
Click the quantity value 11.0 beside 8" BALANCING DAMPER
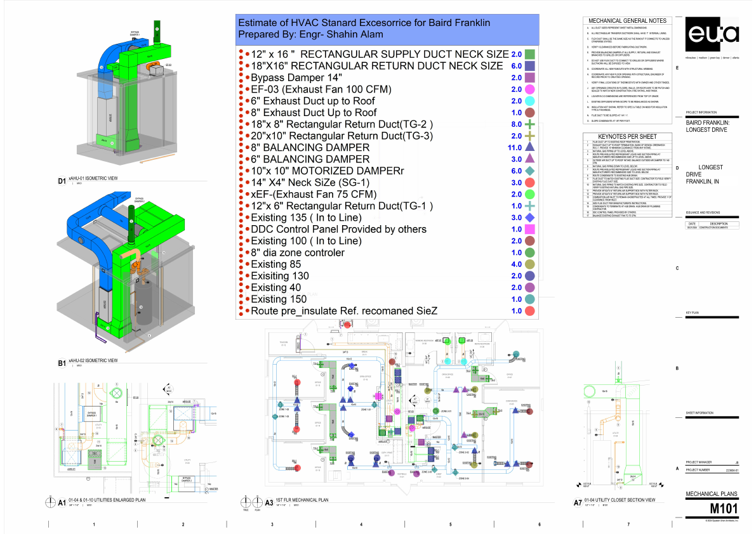pyautogui.click(x=514, y=147)
